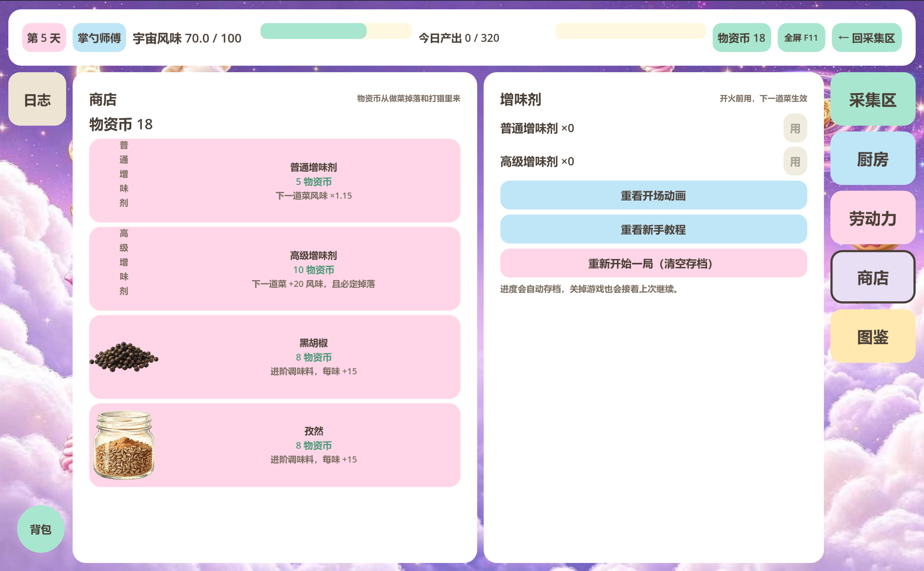Screen dimensions: 924x571
Task: Click the 第 5 天 day badge
Action: pyautogui.click(x=44, y=38)
